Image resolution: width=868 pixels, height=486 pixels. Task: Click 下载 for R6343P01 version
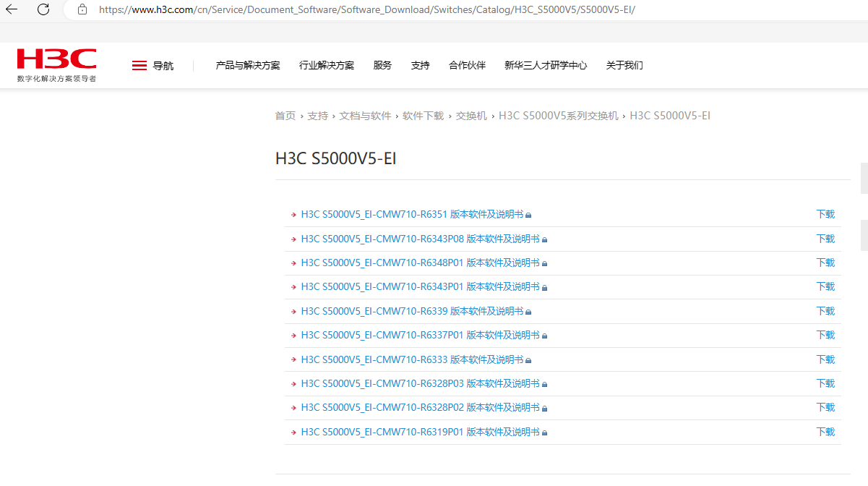(825, 286)
